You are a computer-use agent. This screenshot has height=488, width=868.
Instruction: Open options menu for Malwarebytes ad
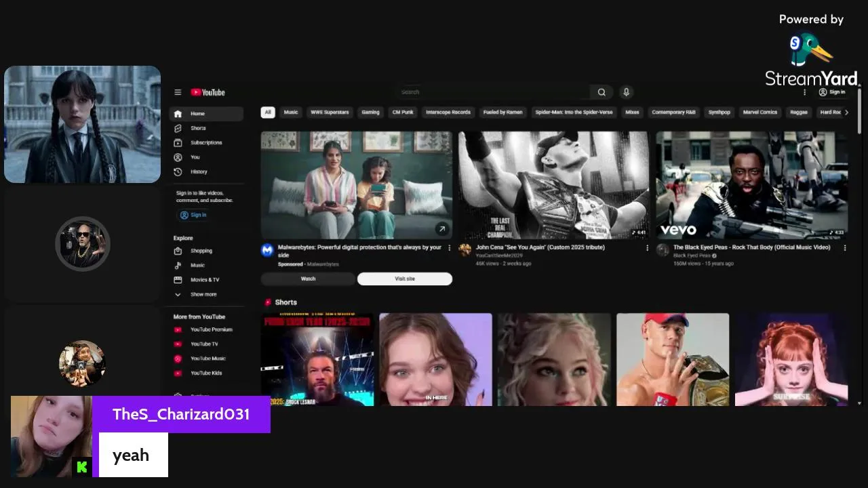pos(449,248)
